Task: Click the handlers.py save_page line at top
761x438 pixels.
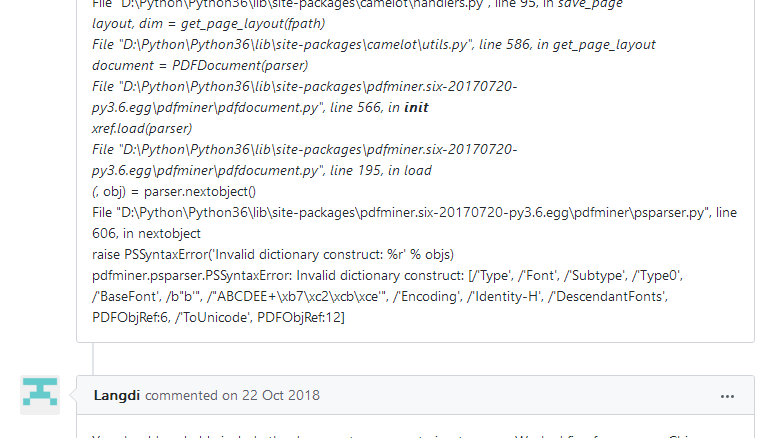Action: pyautogui.click(x=357, y=4)
